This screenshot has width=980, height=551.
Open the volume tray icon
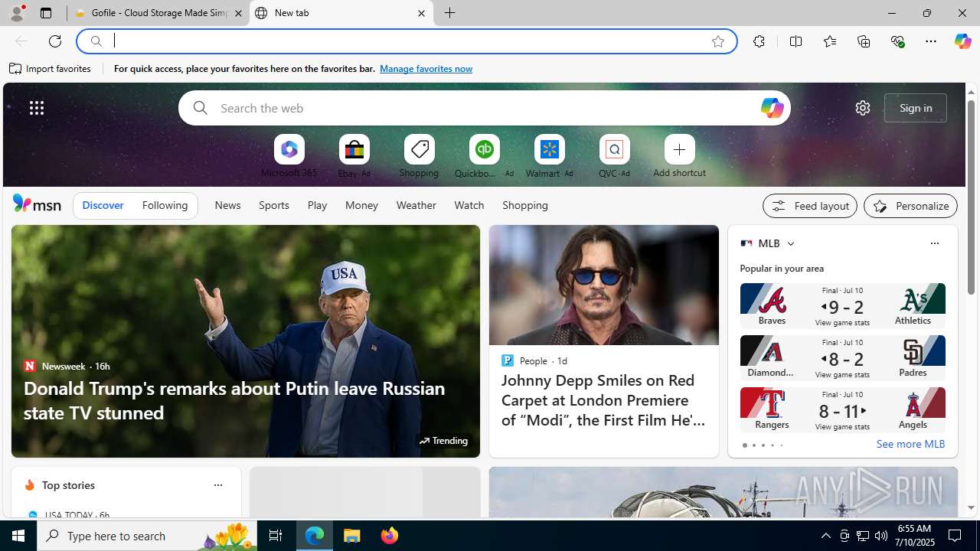(x=881, y=536)
